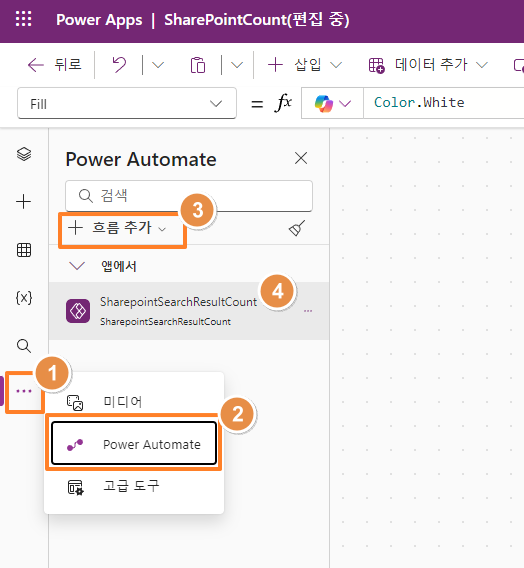
Task: Open the 데이터 추가 dropdown
Action: click(428, 65)
